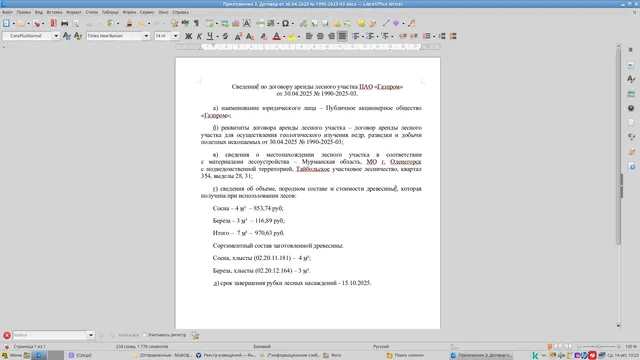This screenshot has height=360, width=640.
Task: Toggle subscript formatting
Action: (x=250, y=36)
